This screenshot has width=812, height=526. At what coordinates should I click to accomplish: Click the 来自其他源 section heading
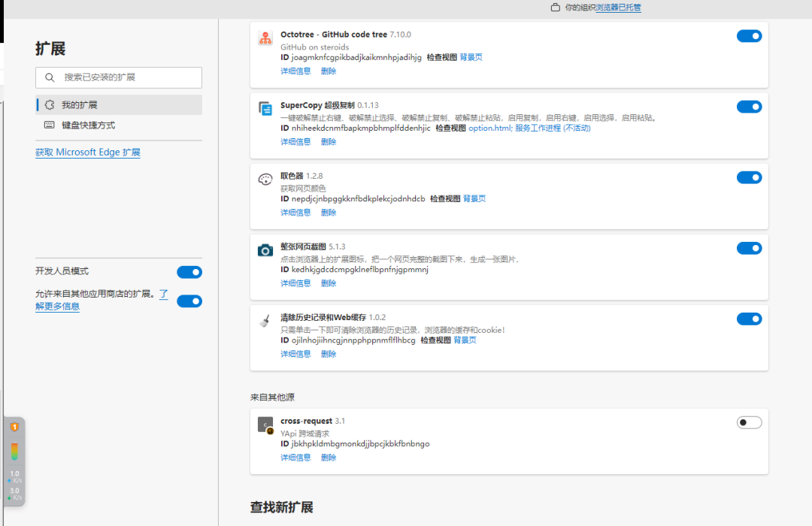[x=272, y=397]
